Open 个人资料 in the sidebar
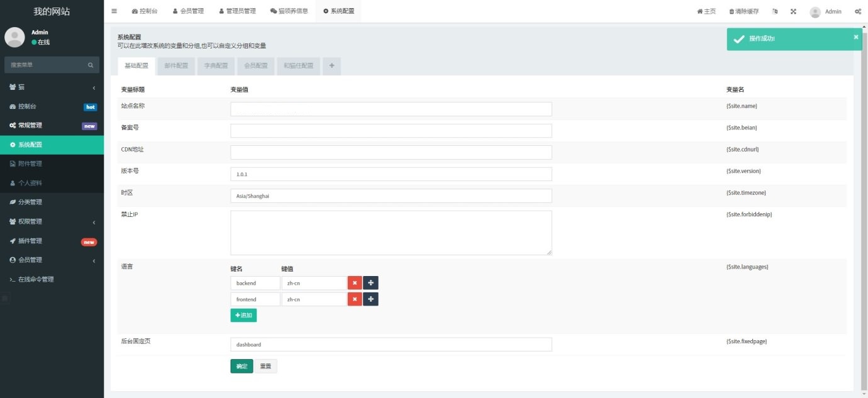Image resolution: width=868 pixels, height=398 pixels. (x=52, y=183)
